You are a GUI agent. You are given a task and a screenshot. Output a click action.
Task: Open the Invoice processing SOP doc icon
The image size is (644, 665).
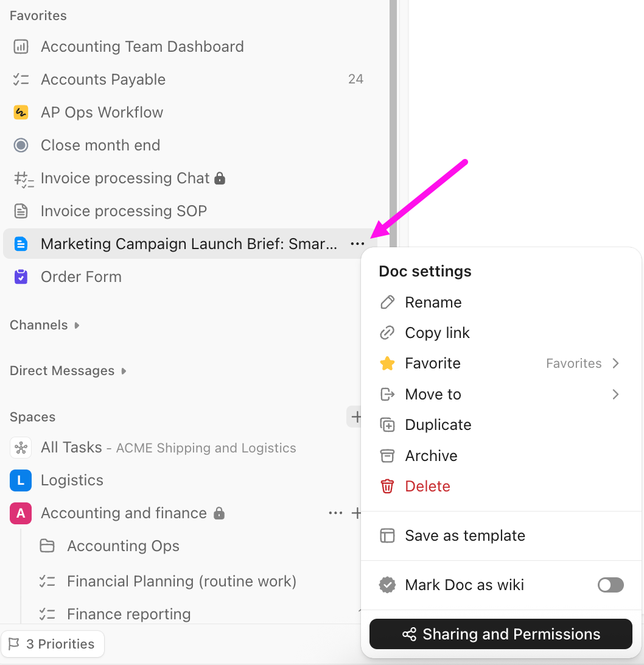point(20,211)
